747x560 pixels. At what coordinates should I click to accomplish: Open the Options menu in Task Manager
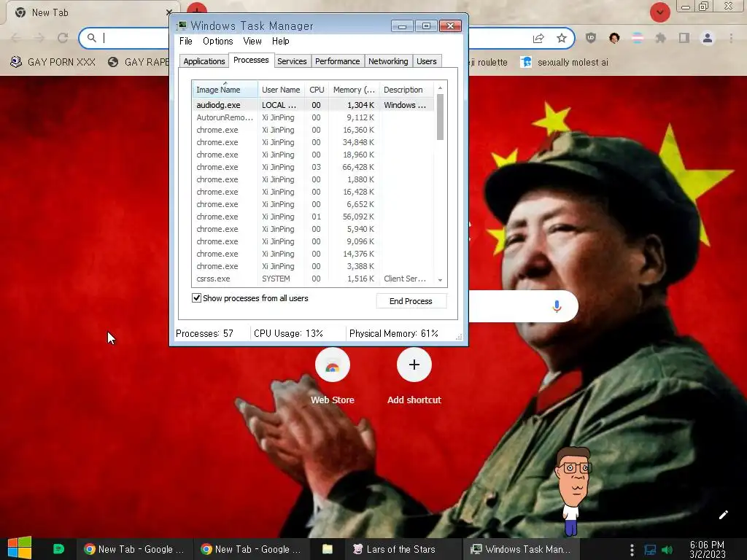(x=217, y=41)
